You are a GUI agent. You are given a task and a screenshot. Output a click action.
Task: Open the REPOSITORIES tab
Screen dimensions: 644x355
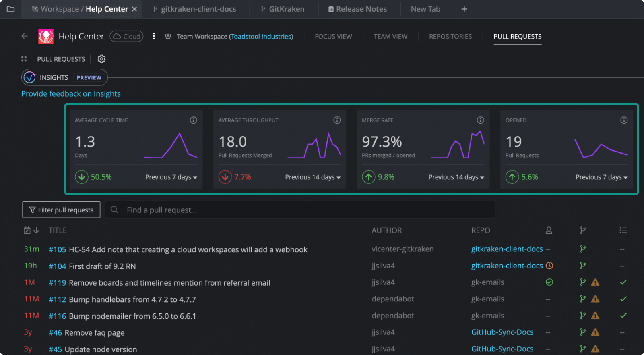[x=450, y=36]
